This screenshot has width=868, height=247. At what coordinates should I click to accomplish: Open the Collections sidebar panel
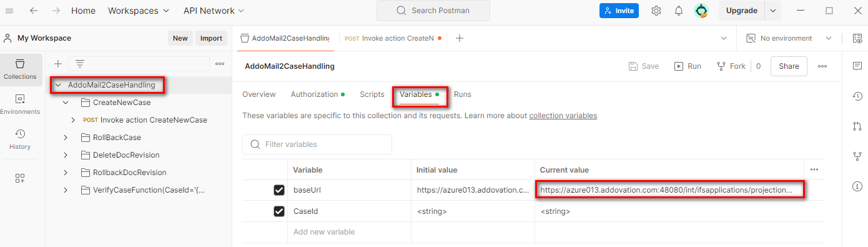pos(20,69)
